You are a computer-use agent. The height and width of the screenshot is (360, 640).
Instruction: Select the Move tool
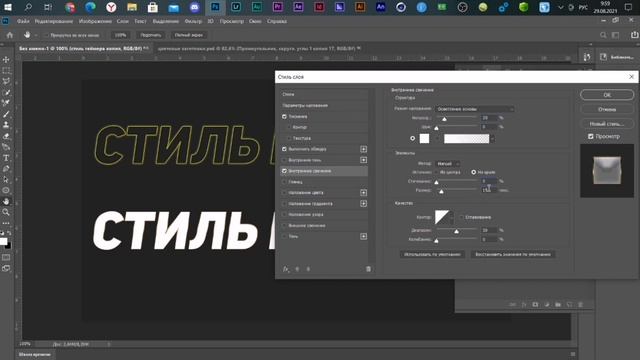[6, 60]
